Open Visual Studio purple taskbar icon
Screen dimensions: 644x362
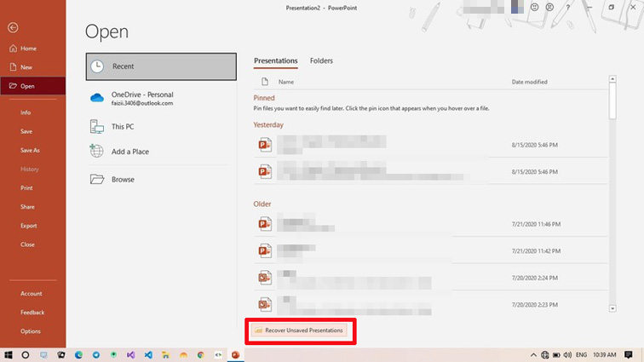click(130, 354)
